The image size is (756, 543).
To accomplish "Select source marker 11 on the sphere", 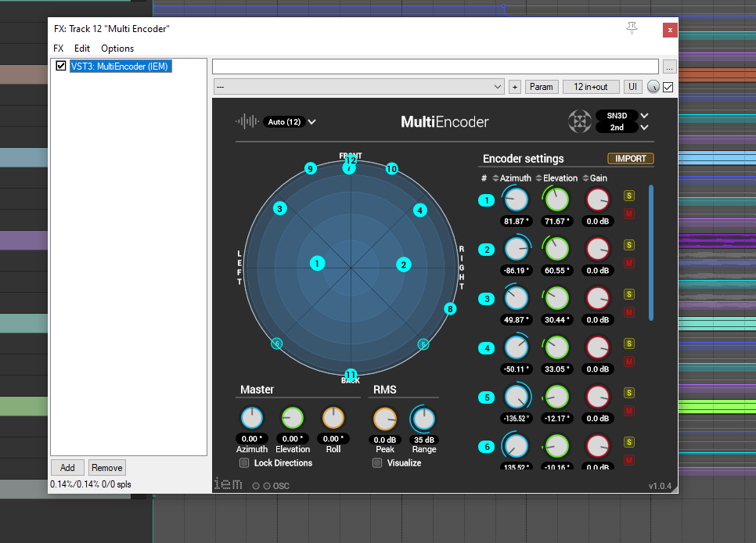I will 351,374.
